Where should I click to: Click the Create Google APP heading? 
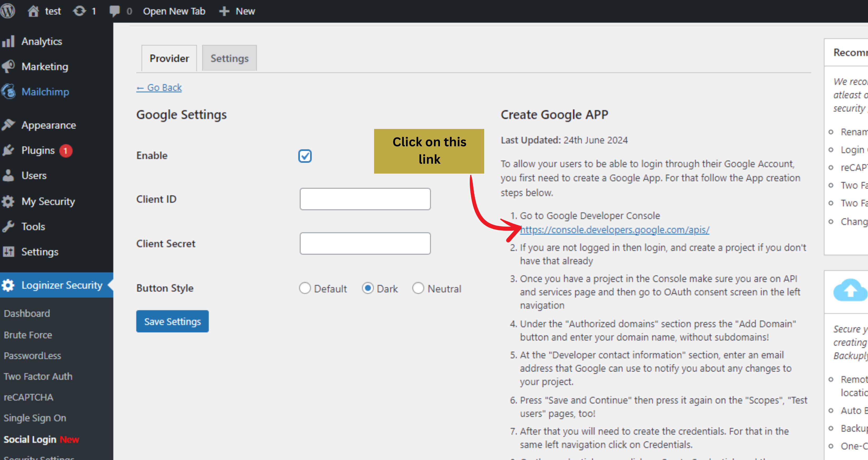554,115
